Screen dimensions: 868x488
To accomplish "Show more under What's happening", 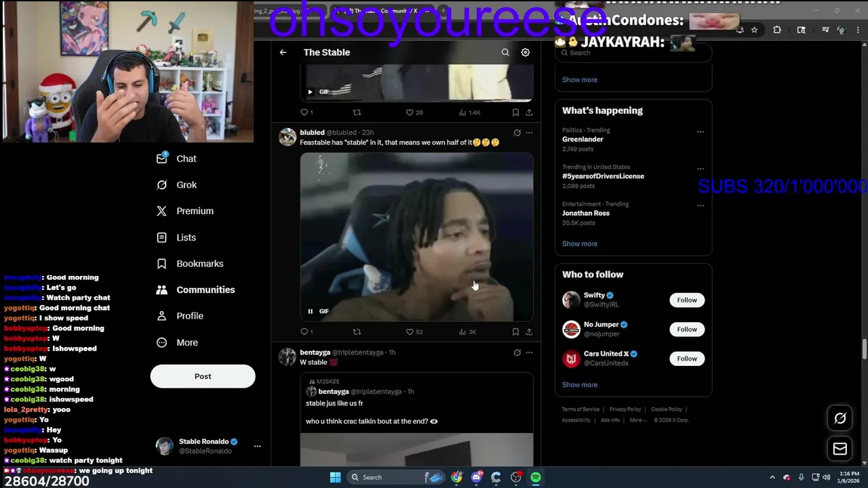I will coord(580,244).
